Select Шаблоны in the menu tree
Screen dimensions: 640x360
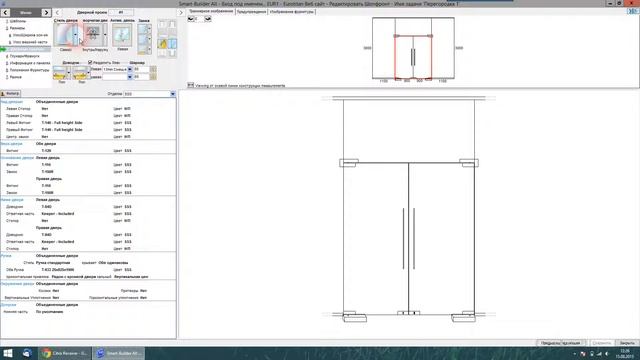click(x=18, y=21)
